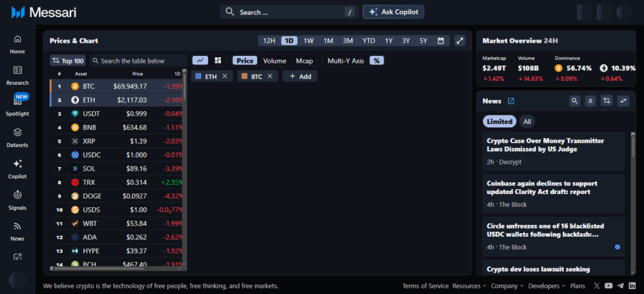Expand the Company footer menu
The height and width of the screenshot is (294, 644).
(508, 286)
